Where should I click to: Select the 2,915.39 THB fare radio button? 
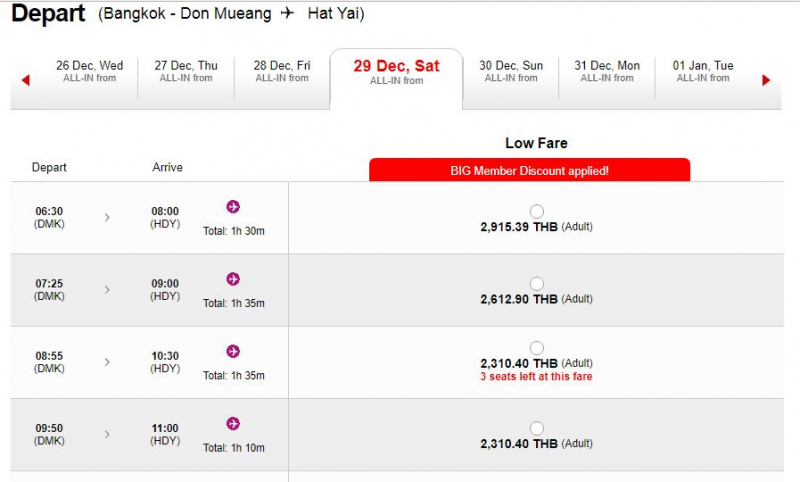pyautogui.click(x=537, y=211)
